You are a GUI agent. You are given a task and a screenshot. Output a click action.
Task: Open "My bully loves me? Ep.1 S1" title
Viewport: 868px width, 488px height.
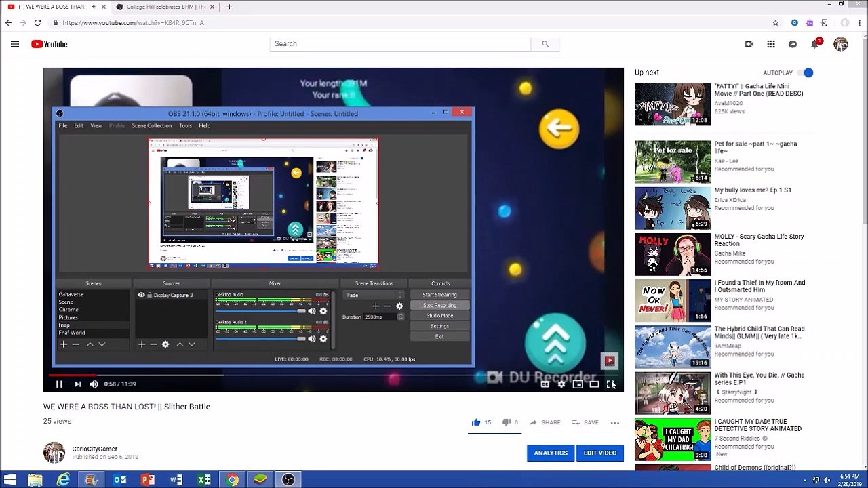[753, 190]
